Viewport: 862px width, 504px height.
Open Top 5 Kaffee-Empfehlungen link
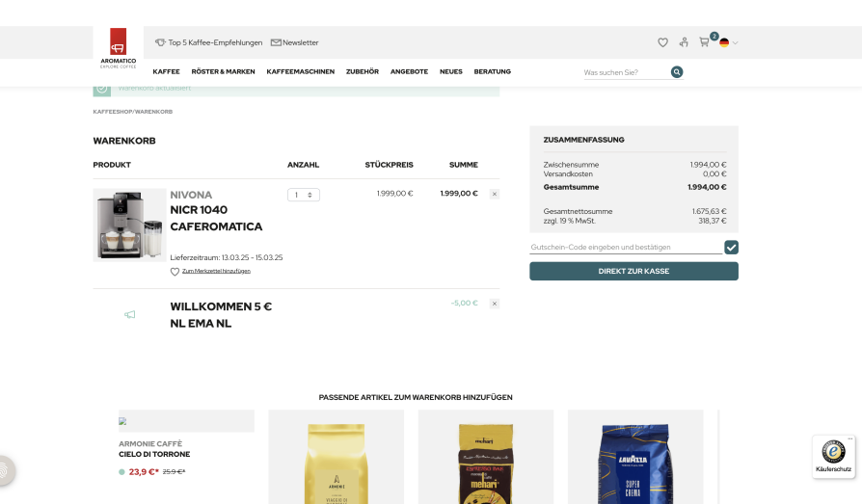(x=215, y=42)
